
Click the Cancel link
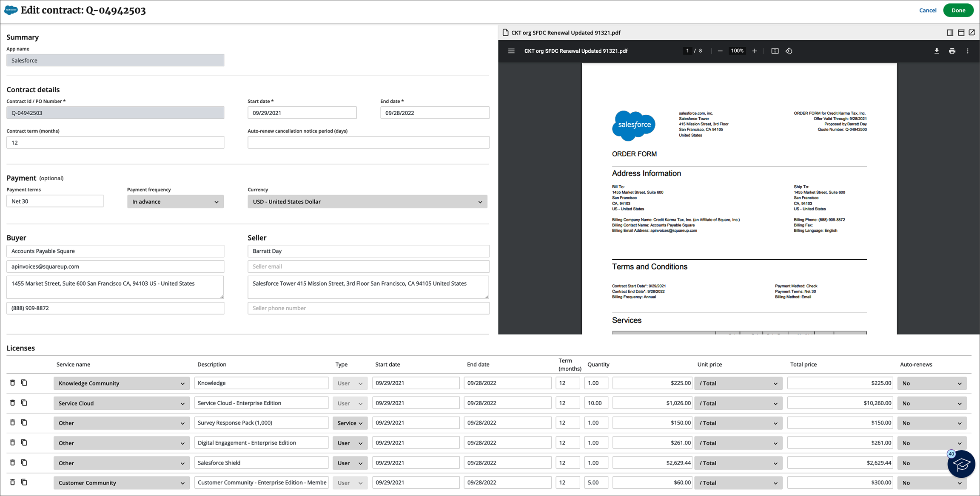(x=928, y=10)
